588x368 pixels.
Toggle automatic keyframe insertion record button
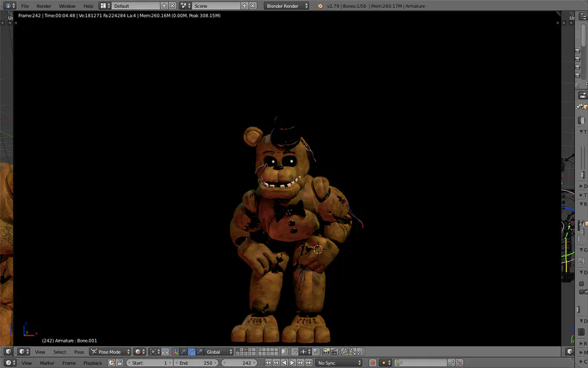point(373,363)
